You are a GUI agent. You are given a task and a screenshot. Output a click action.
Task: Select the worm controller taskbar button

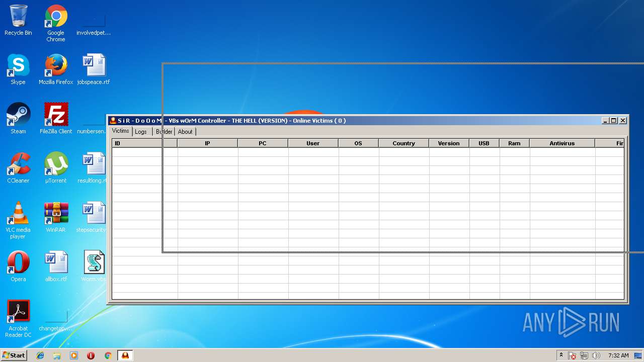point(125,355)
